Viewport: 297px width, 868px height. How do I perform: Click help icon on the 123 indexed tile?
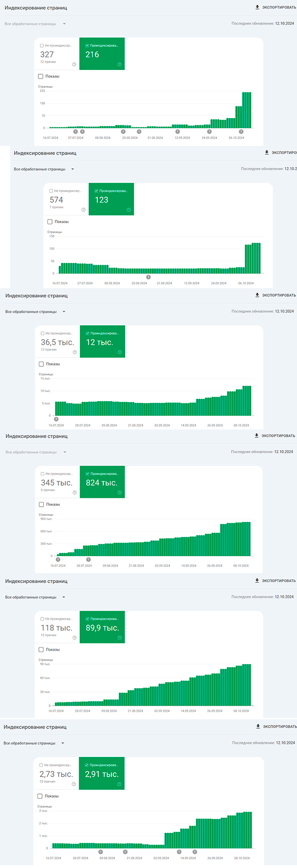coord(128,210)
